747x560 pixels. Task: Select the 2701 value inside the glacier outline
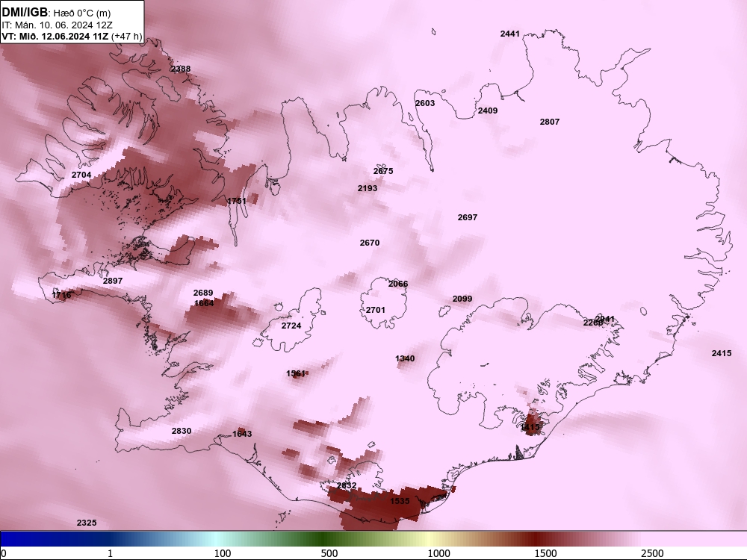[x=376, y=310]
